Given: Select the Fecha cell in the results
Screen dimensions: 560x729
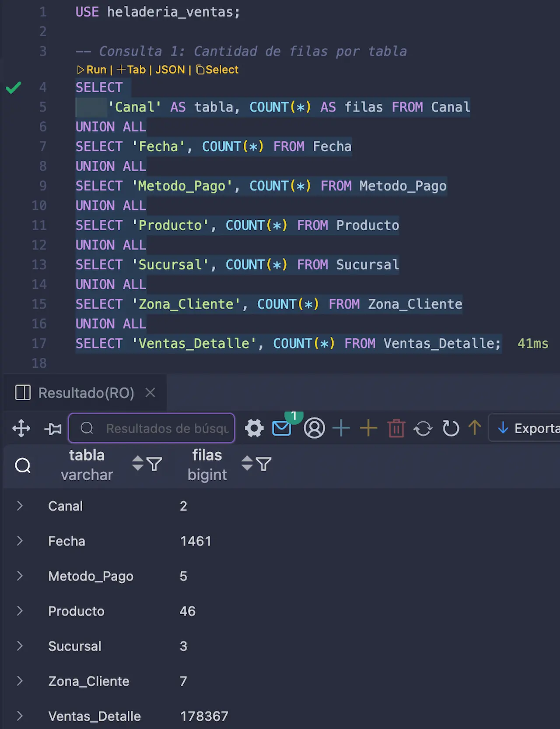Looking at the screenshot, I should 66,541.
